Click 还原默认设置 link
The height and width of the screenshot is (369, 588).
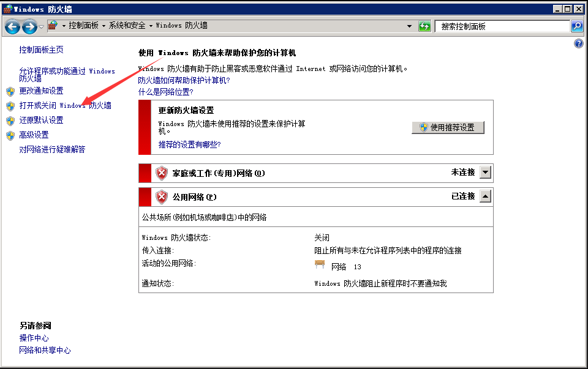tap(41, 120)
